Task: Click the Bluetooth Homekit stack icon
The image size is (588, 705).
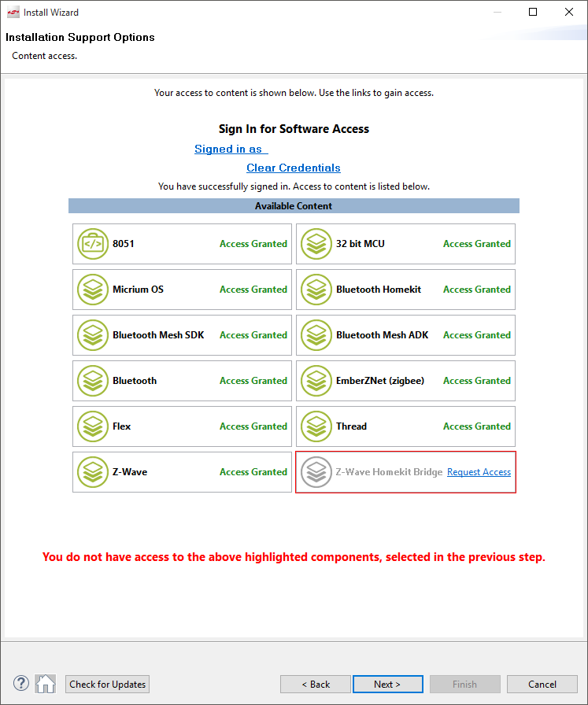Action: pyautogui.click(x=316, y=290)
